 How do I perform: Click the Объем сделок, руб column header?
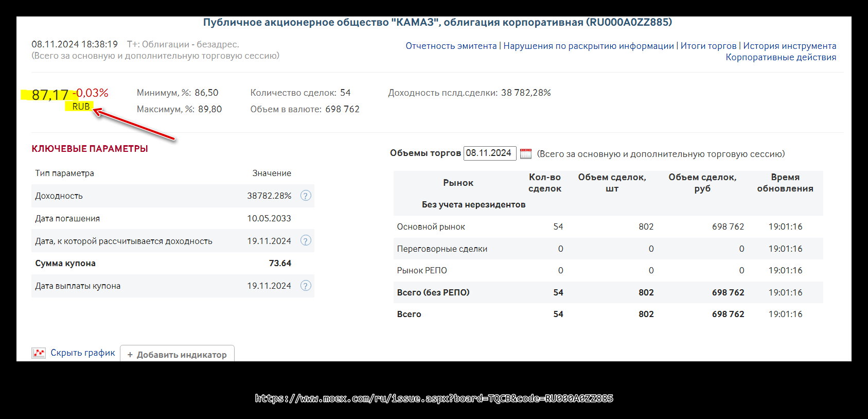702,183
